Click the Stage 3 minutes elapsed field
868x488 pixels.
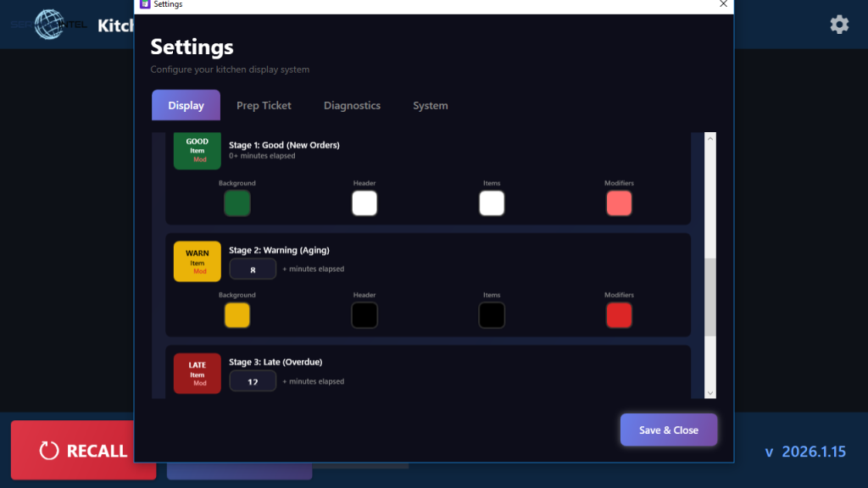click(253, 381)
